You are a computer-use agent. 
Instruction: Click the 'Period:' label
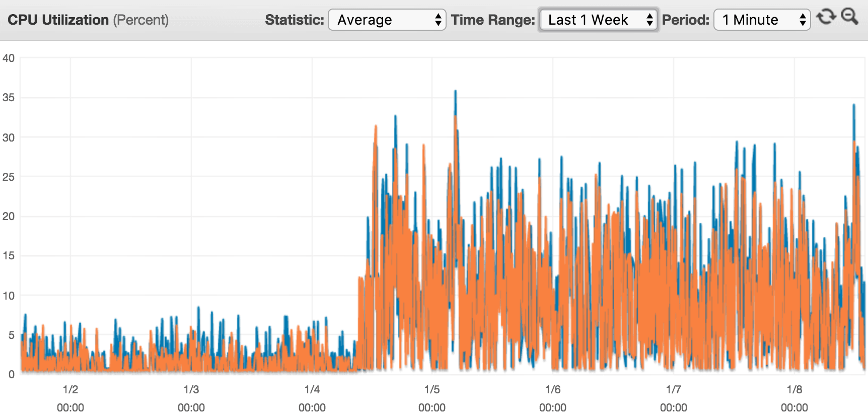coord(685,20)
